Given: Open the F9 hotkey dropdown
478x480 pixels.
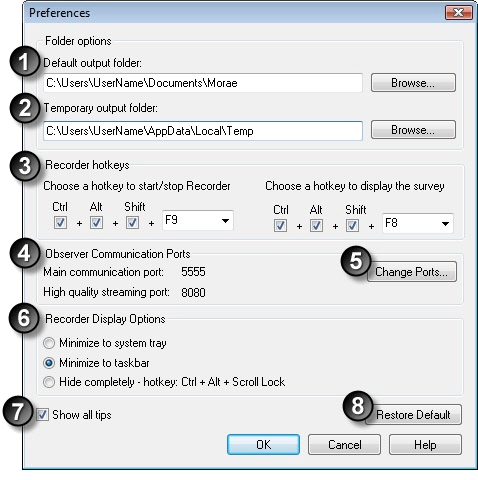Looking at the screenshot, I should pos(198,220).
